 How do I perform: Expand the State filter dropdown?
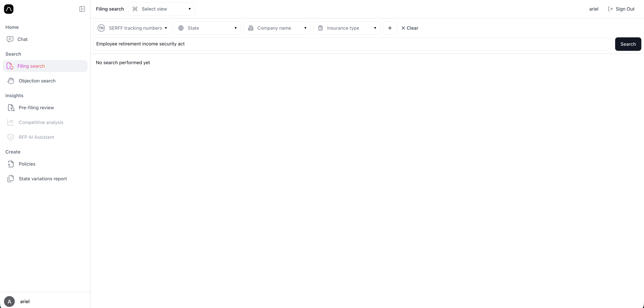coord(235,28)
